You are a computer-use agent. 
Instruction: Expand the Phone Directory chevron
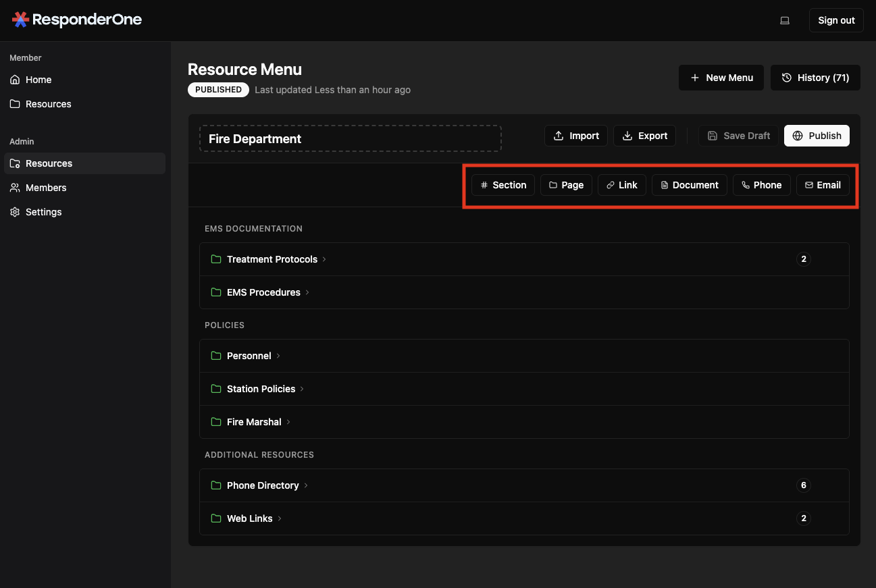coord(306,485)
